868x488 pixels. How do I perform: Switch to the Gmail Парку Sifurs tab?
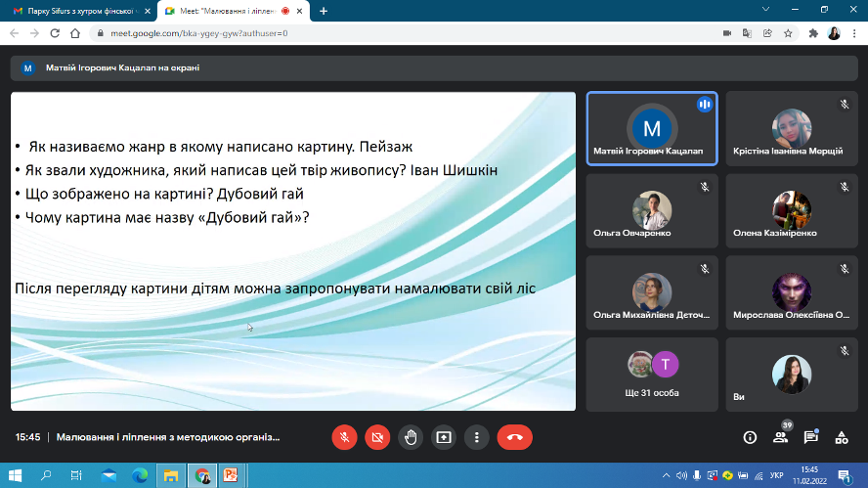(x=81, y=11)
